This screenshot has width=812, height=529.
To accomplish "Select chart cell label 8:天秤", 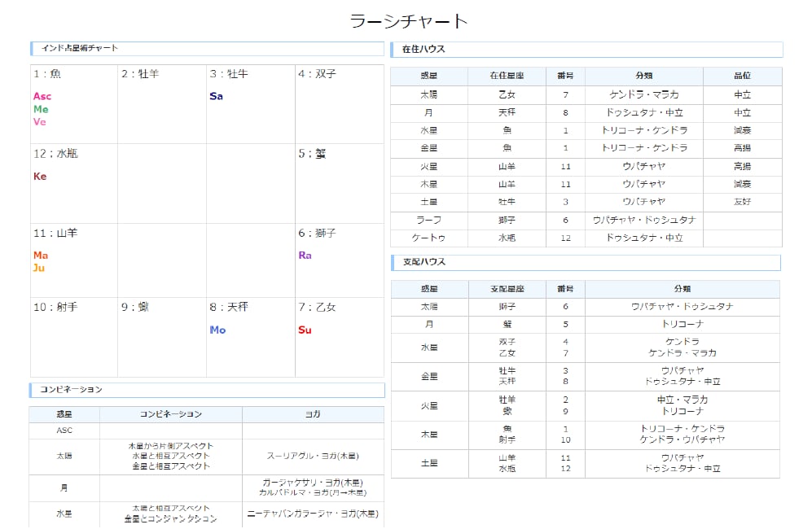I will point(228,308).
